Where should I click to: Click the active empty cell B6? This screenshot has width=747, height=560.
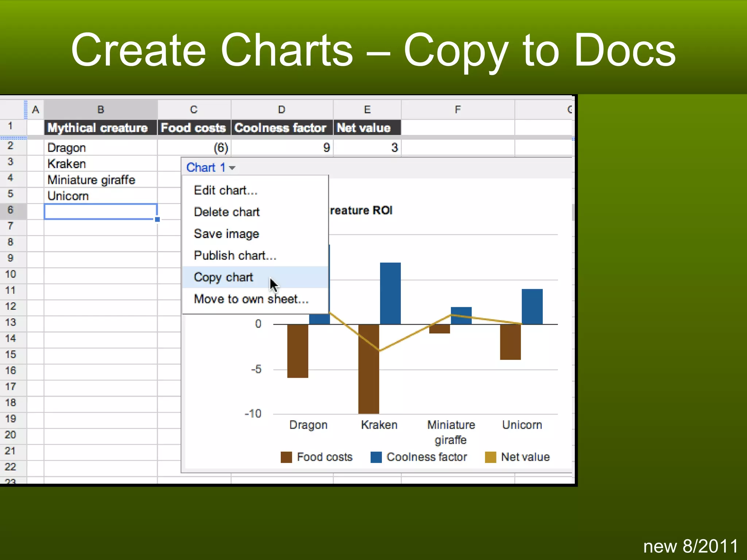[x=101, y=212]
